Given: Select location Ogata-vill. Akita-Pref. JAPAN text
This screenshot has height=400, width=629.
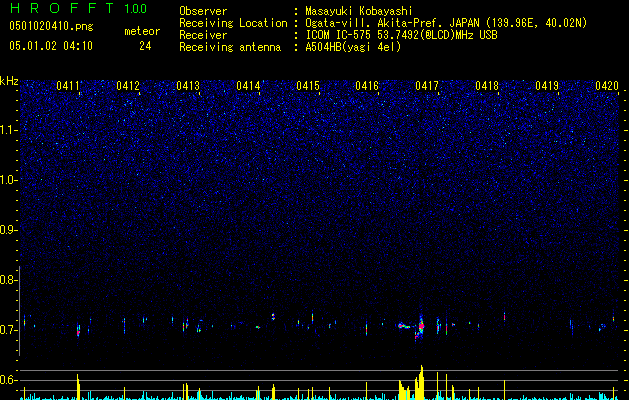Looking at the screenshot, I should point(392,23).
